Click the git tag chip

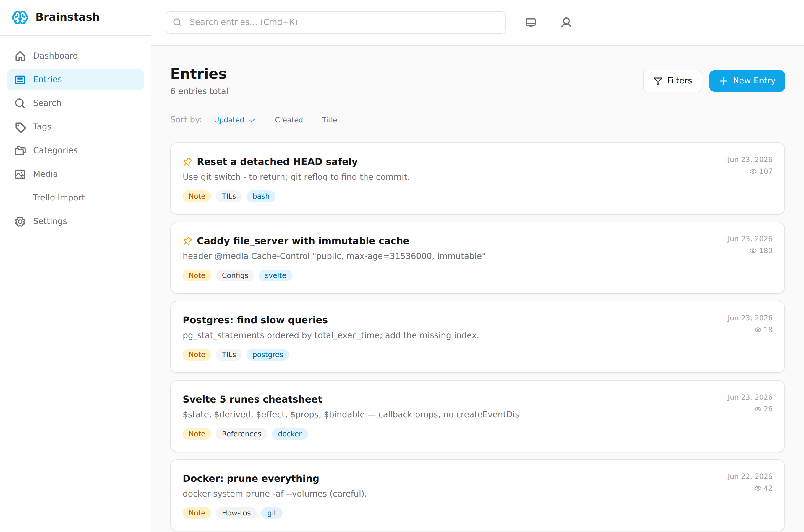pos(272,513)
